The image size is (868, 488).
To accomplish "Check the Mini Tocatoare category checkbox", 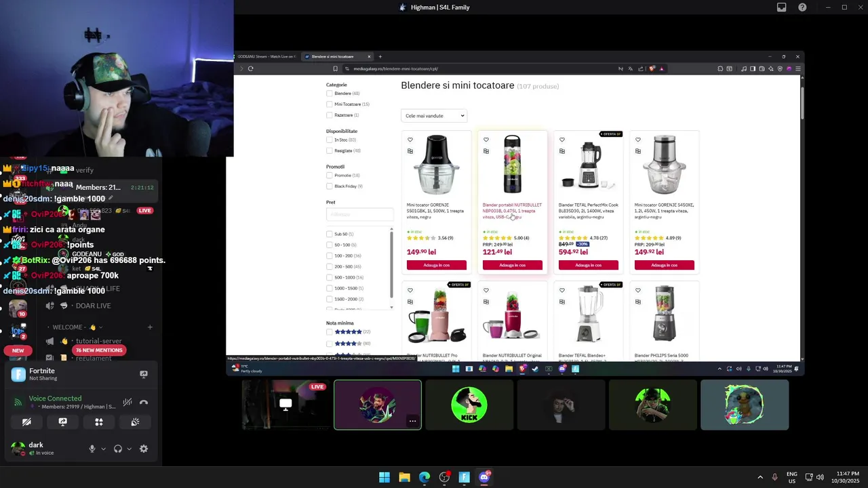I will pos(330,104).
